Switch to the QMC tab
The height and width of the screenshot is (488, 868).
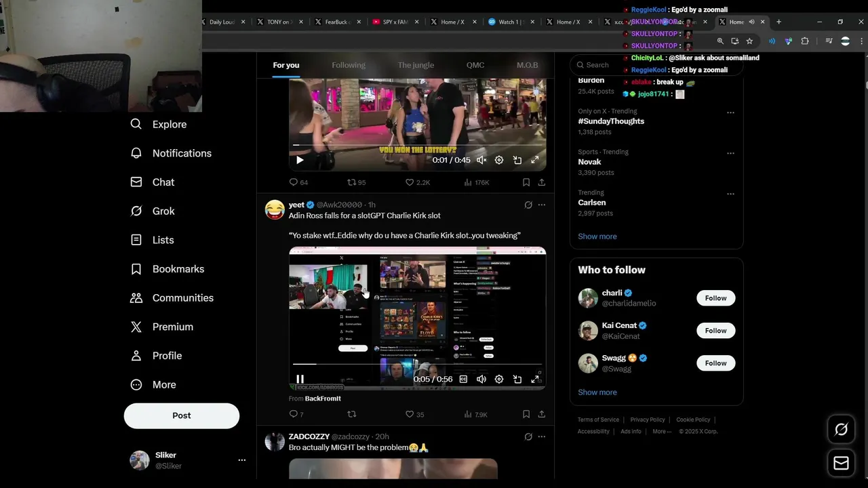point(475,65)
